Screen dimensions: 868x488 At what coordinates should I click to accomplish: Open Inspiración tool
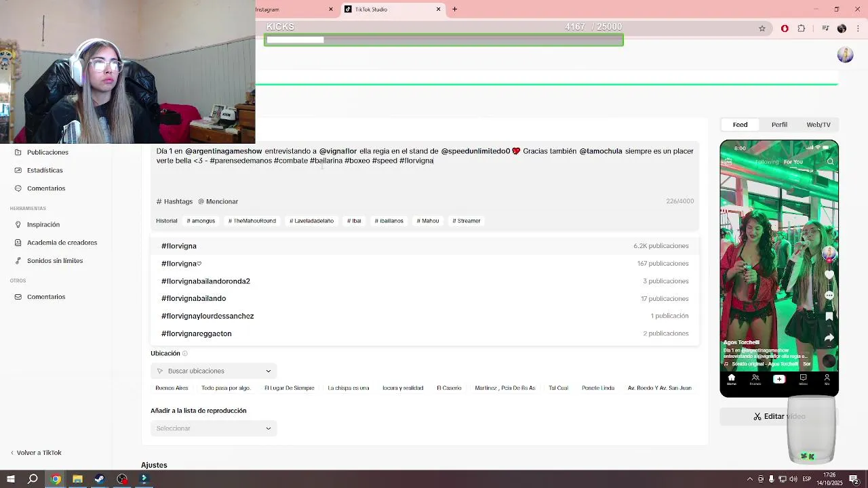pos(38,224)
